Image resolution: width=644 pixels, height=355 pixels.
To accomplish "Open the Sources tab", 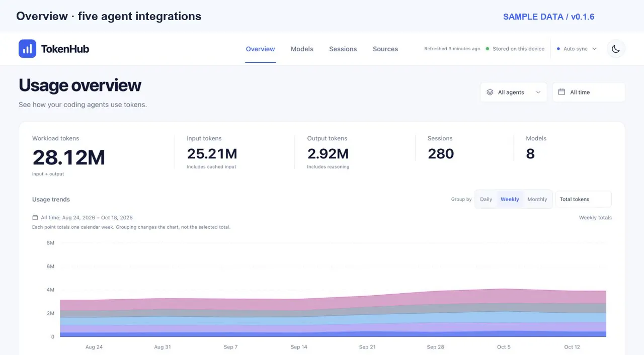I will [385, 49].
